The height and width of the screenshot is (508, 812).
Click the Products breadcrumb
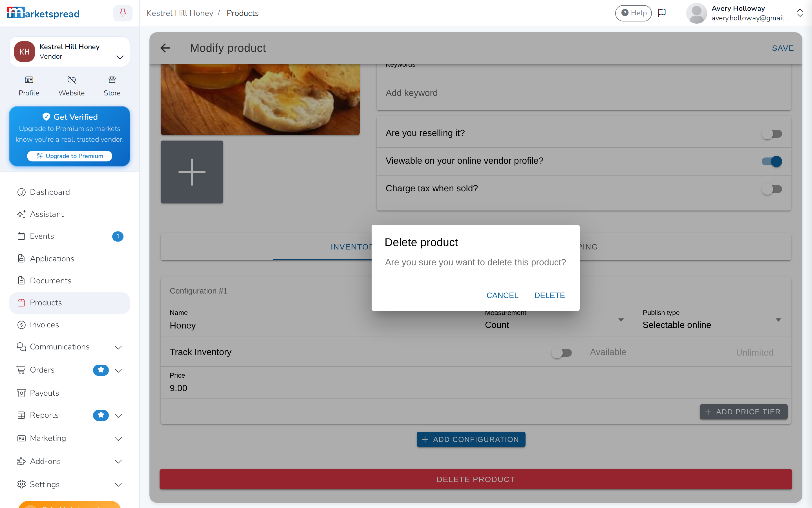click(242, 13)
